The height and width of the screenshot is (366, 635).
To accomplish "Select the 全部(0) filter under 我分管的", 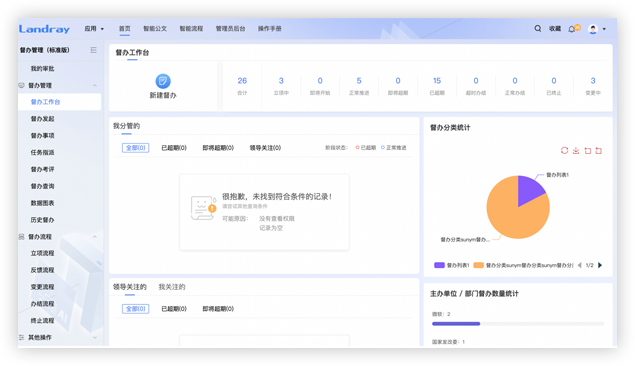I will point(136,148).
